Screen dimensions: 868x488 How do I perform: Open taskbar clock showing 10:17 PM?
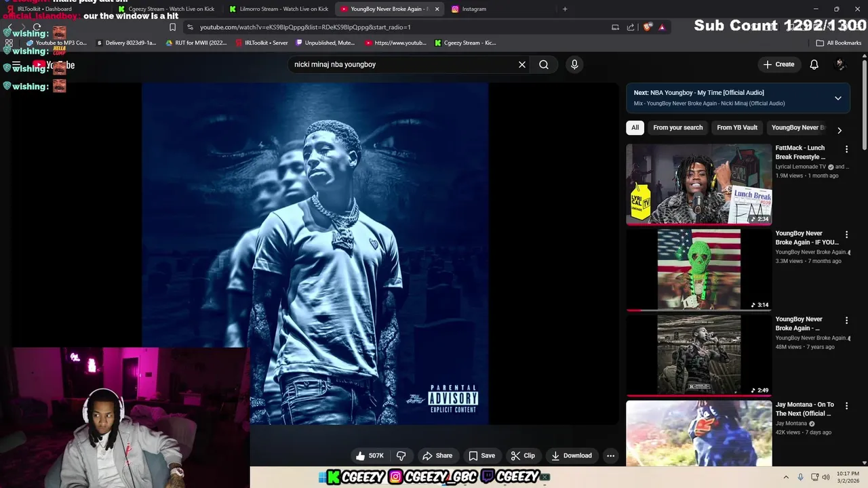click(x=848, y=477)
